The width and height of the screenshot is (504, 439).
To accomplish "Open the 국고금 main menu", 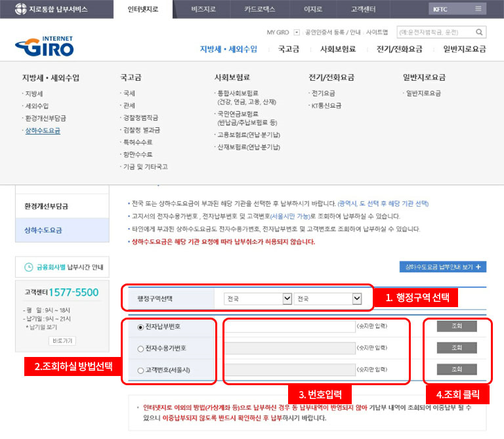I will [x=289, y=49].
